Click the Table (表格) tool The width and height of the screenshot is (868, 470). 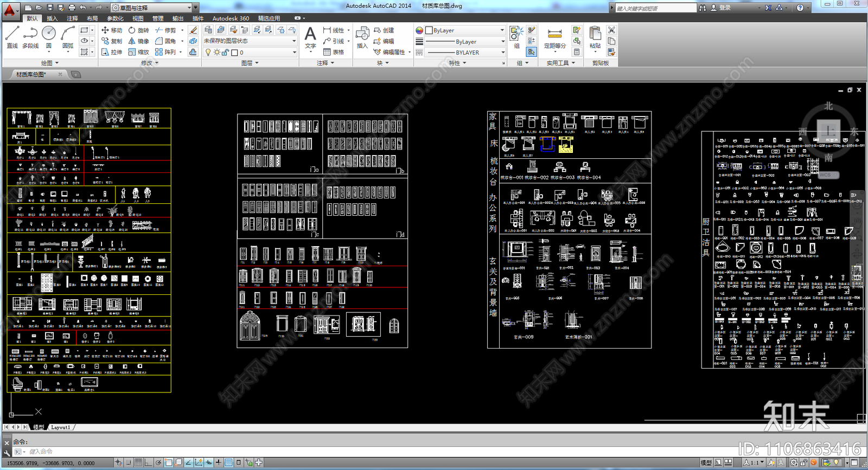click(334, 52)
